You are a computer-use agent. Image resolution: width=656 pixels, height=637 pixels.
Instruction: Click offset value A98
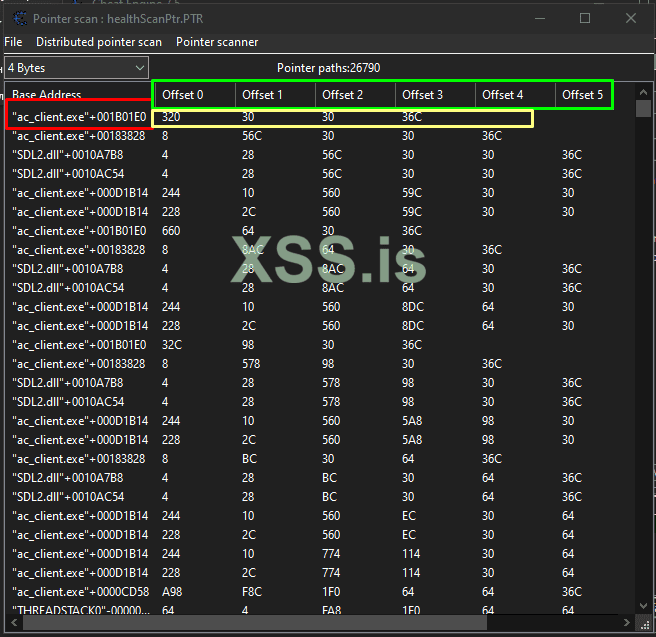(x=172, y=592)
